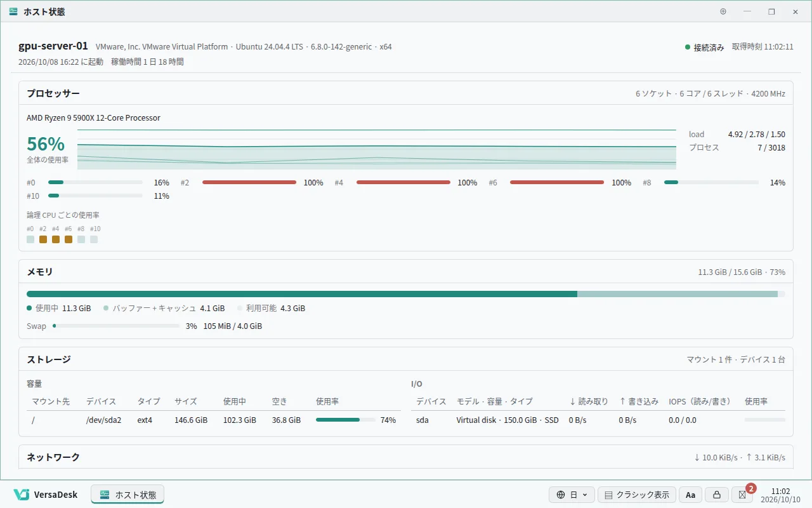The width and height of the screenshot is (812, 508).
Task: Open the 日 language dropdown
Action: pos(572,495)
